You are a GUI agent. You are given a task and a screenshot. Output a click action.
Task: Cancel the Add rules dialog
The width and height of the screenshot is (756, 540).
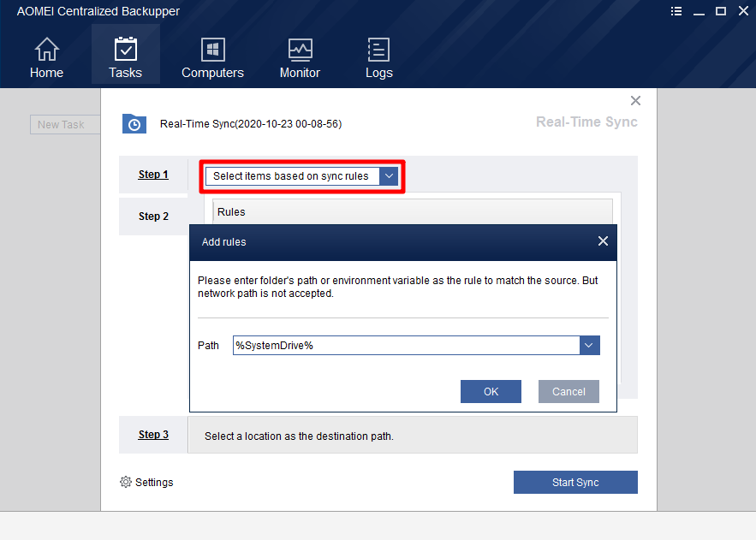[568, 391]
